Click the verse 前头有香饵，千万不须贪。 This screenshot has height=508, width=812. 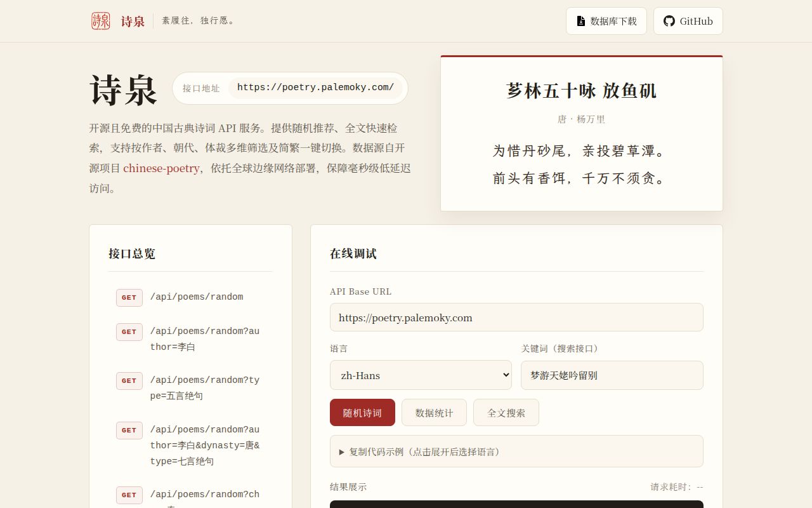tap(581, 179)
